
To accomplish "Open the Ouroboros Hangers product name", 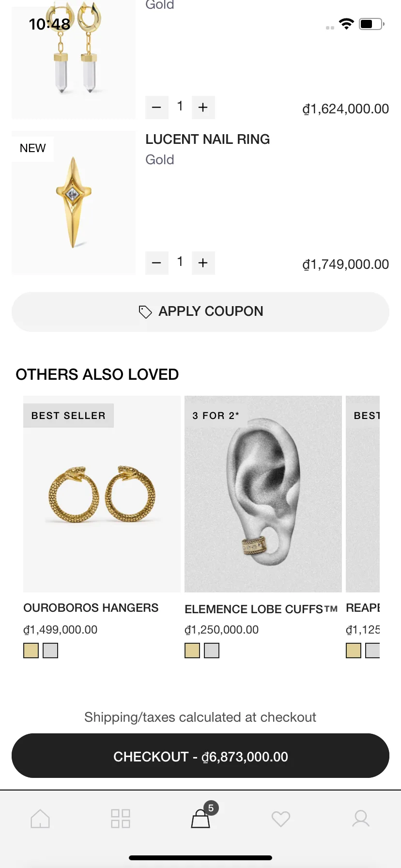I will [91, 608].
